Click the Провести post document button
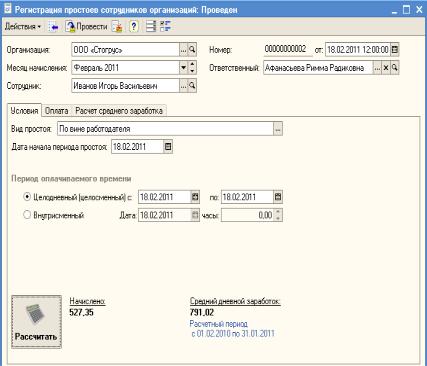This screenshot has width=427, height=366. (x=86, y=27)
